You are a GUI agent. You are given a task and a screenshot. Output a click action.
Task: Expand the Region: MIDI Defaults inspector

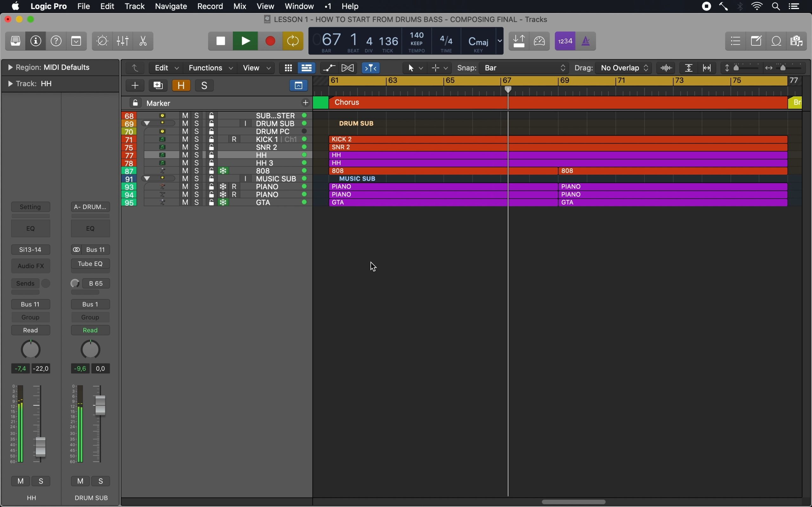[10, 67]
